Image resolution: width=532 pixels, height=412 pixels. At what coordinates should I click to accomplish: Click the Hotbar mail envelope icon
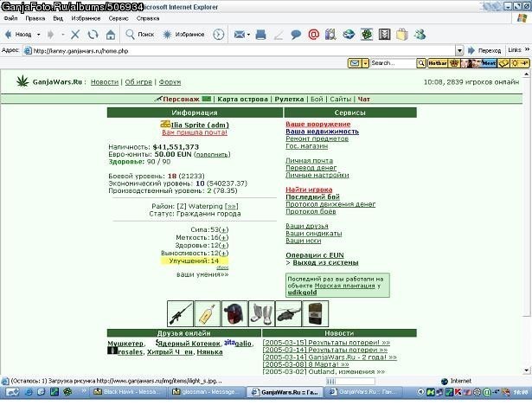point(355,63)
